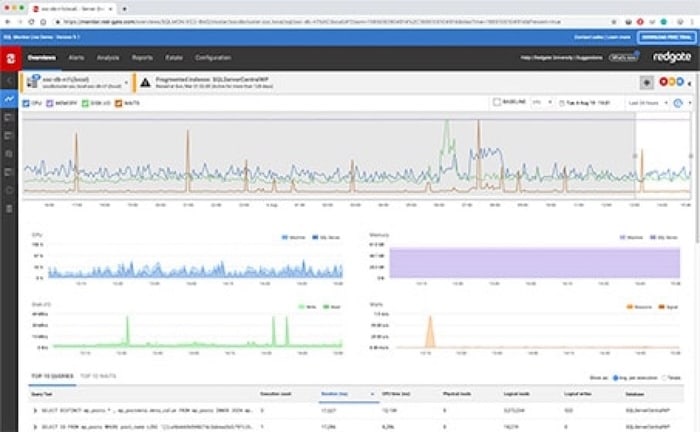700x432 pixels.
Task: Click the What's new button
Action: (623, 58)
